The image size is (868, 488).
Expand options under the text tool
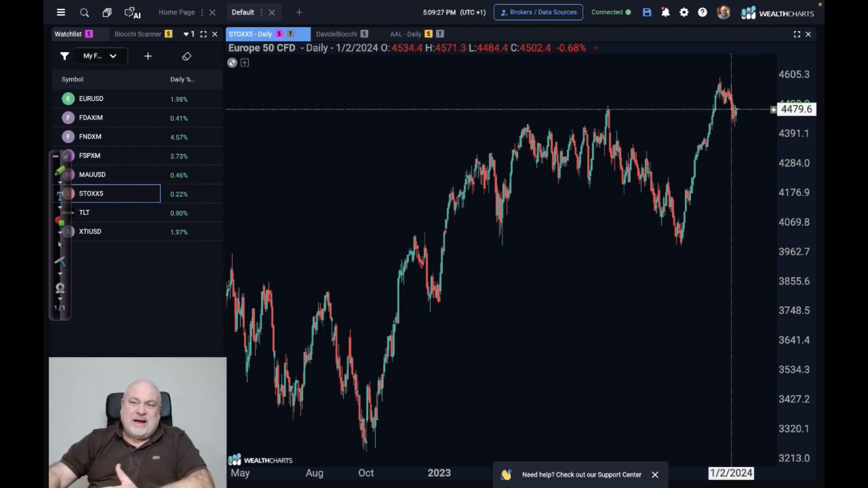[x=60, y=207]
